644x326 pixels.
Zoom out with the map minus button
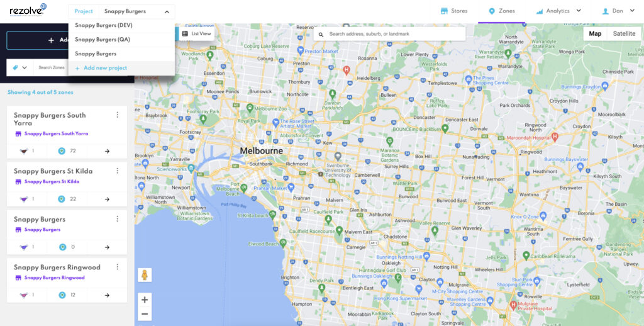[145, 315]
